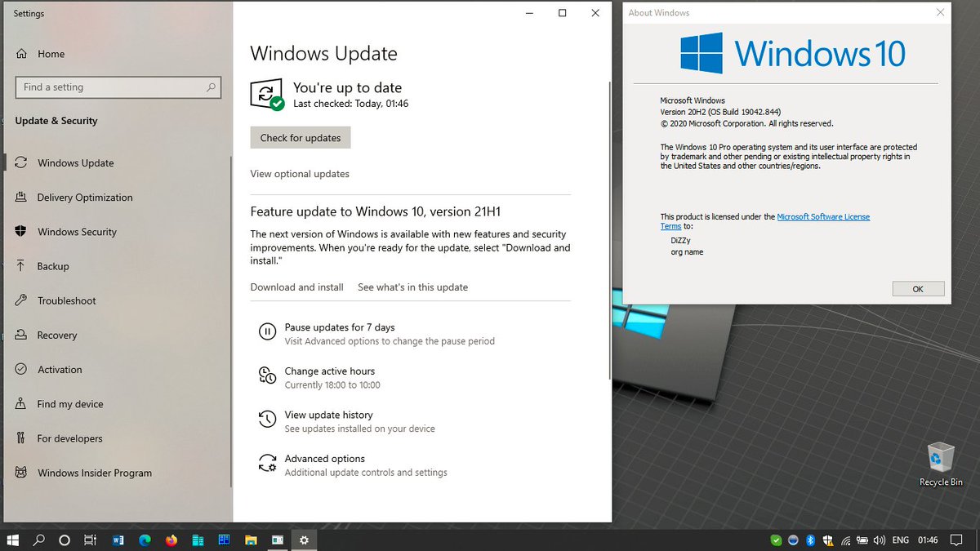980x551 pixels.
Task: Click the Windows Update page scrollbar
Action: point(608,231)
